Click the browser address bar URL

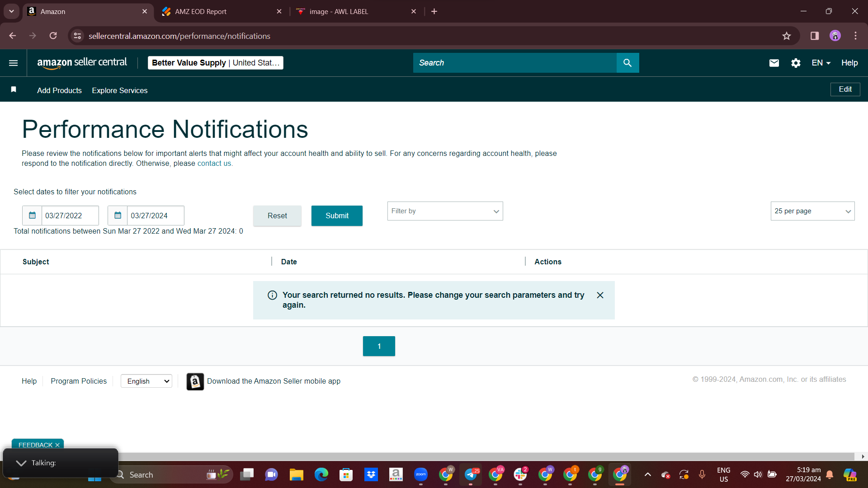pyautogui.click(x=179, y=36)
